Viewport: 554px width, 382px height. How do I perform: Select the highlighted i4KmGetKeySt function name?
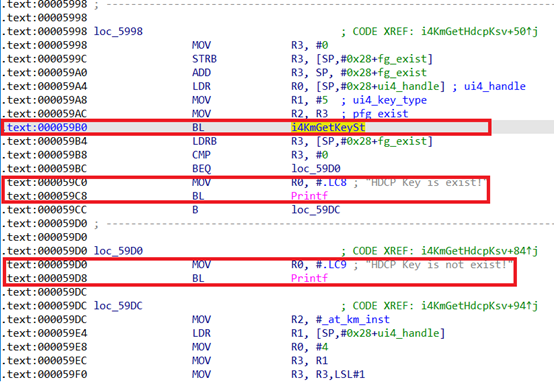pos(328,127)
